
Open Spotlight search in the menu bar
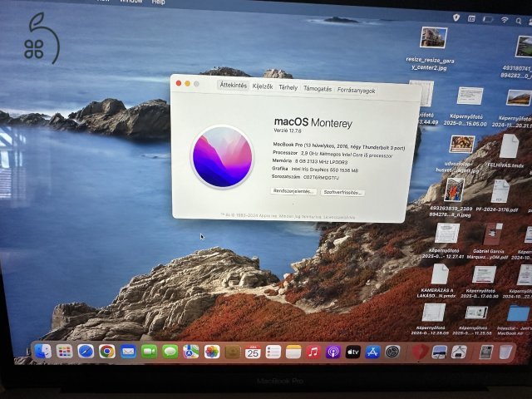519,21
